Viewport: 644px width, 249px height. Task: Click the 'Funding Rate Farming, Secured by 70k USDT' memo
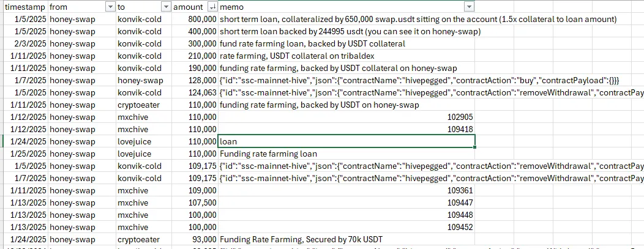301,240
